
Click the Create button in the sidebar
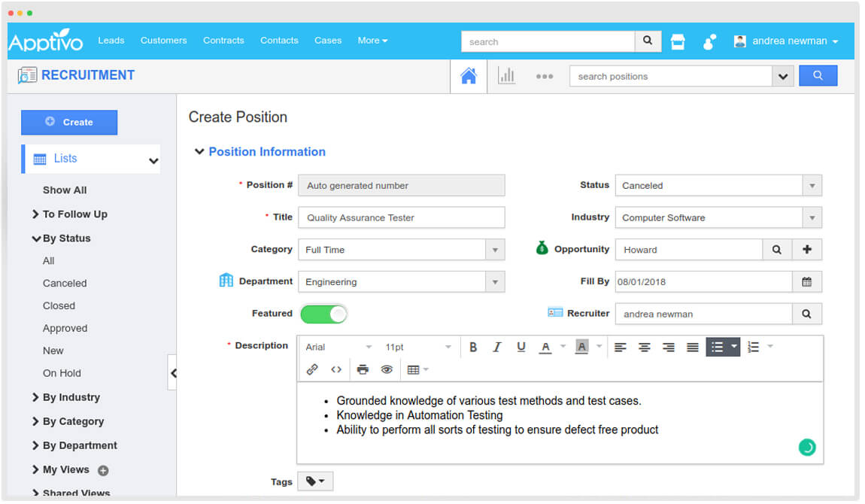pyautogui.click(x=69, y=122)
